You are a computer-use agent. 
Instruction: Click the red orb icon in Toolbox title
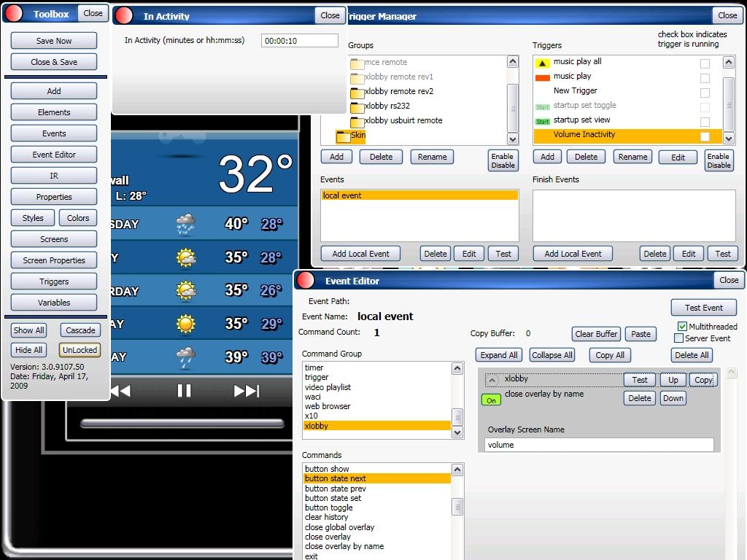14,14
